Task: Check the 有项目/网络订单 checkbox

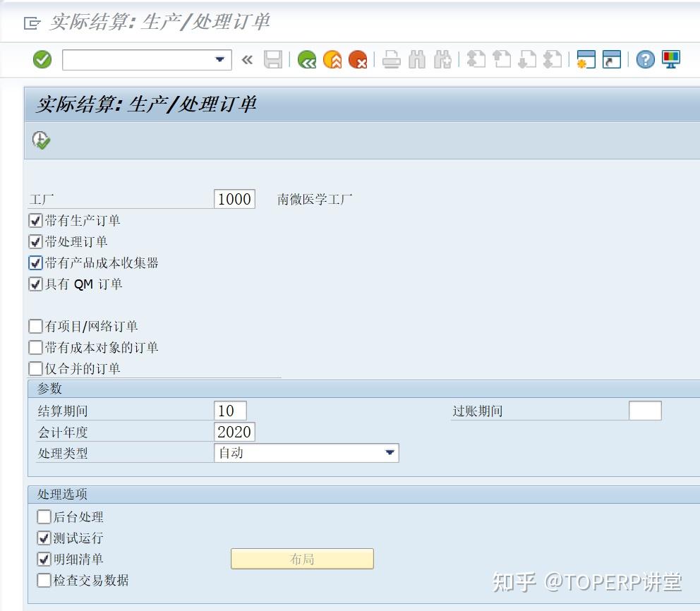Action: (35, 326)
